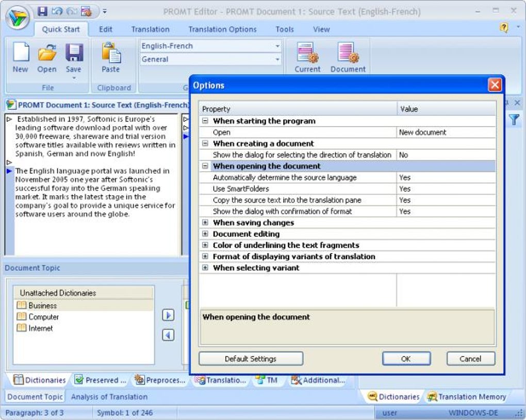This screenshot has width=526, height=420.
Task: Click the Save icon in quick access toolbar
Action: 42,11
